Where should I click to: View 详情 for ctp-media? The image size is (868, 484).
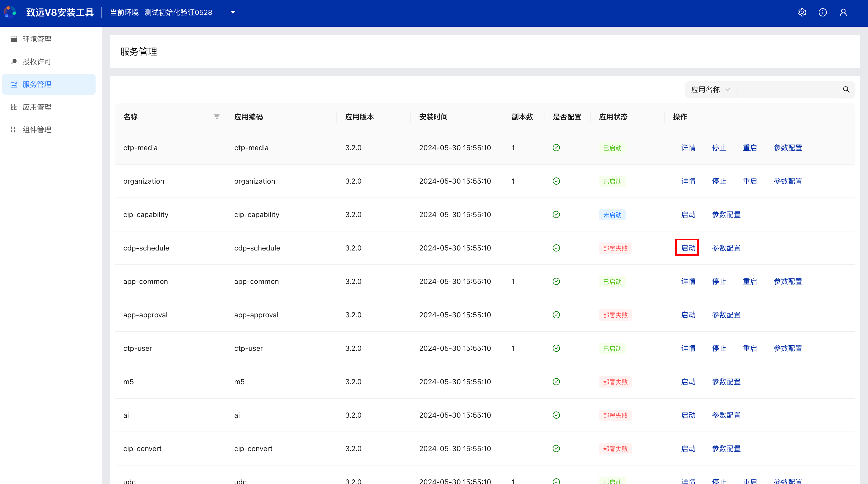(x=688, y=148)
